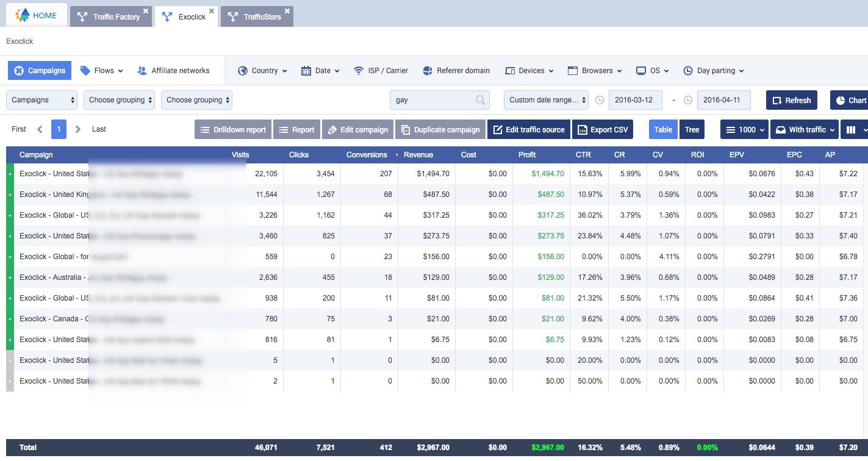Go to Last page link
The width and height of the screenshot is (868, 461).
[99, 129]
